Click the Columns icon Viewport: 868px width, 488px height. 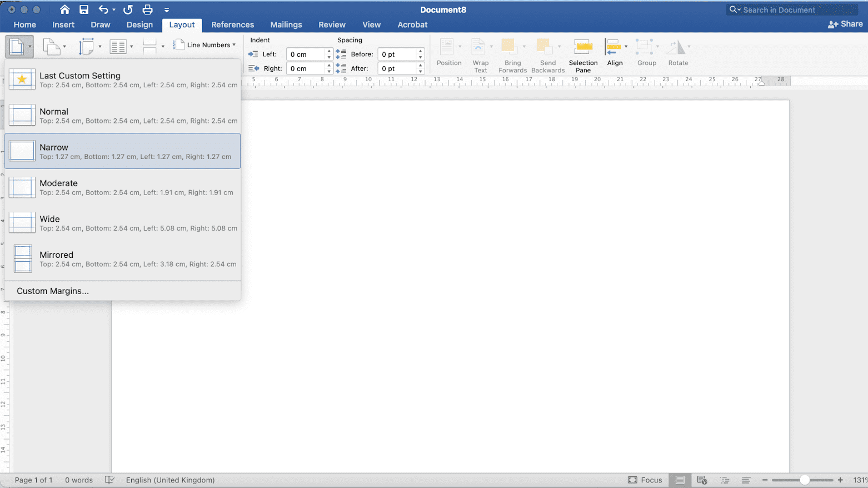pyautogui.click(x=118, y=46)
